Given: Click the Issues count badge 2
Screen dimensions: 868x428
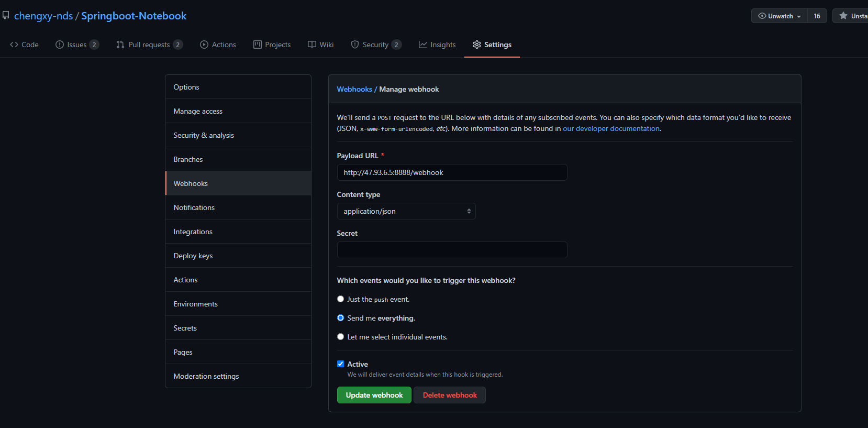Looking at the screenshot, I should pyautogui.click(x=94, y=45).
